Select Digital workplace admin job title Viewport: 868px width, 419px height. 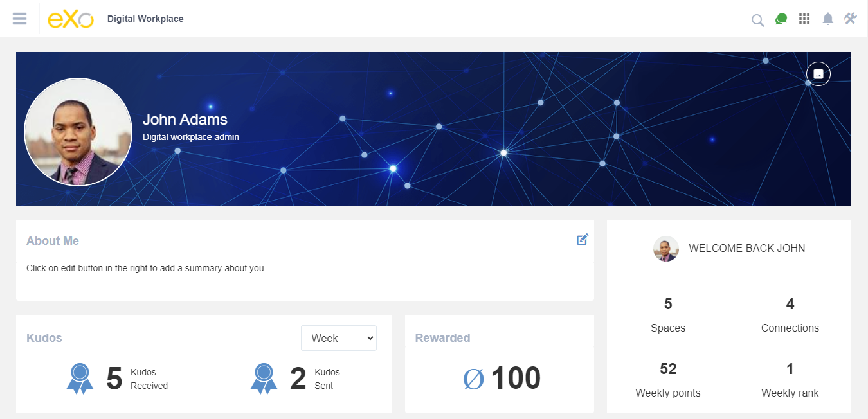191,137
